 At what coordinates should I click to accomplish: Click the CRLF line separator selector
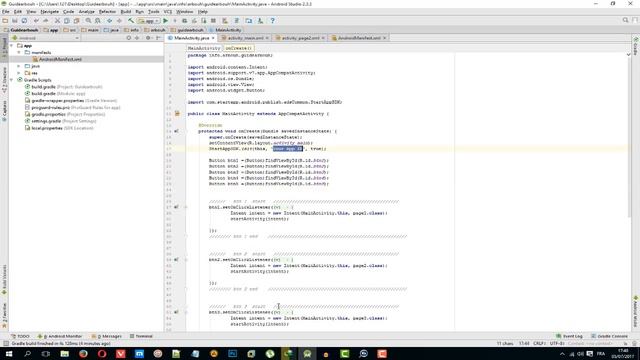click(x=539, y=344)
